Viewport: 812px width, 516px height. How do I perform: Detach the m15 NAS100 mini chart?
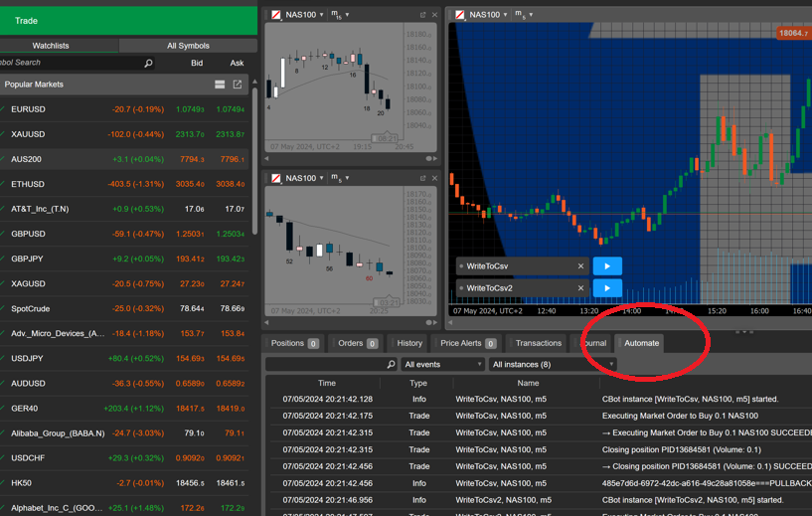[423, 15]
